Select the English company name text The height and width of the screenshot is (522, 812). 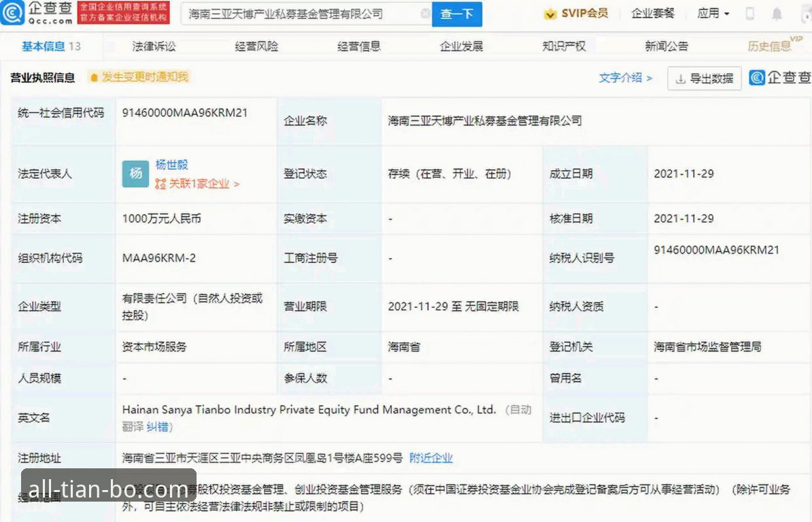tap(309, 410)
